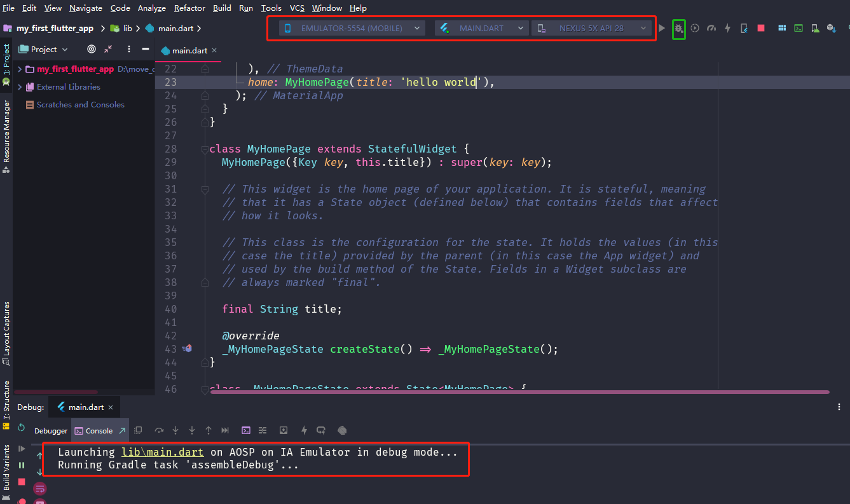The height and width of the screenshot is (504, 850).
Task: Click Step Out up-arrow in debugger toolbar
Action: click(209, 430)
